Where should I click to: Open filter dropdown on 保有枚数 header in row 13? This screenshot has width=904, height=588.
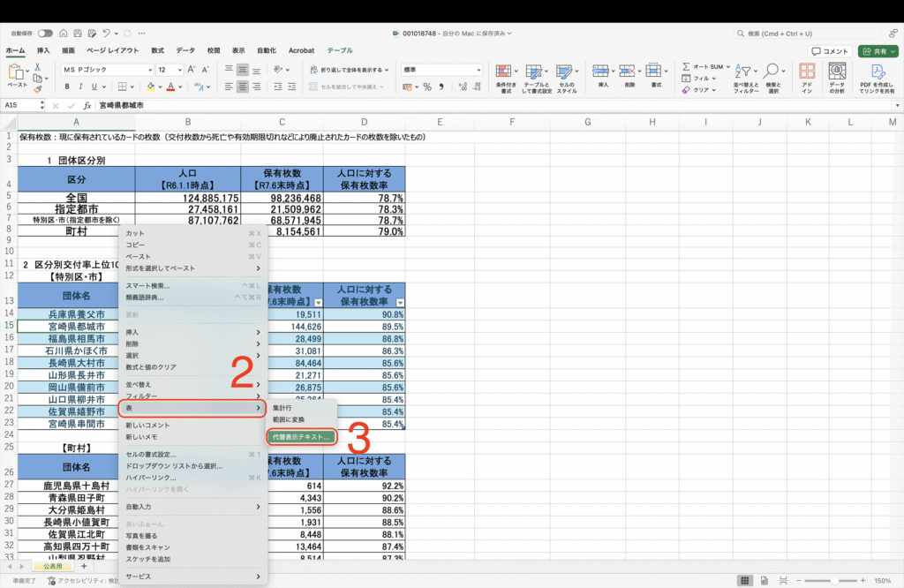pyautogui.click(x=318, y=303)
